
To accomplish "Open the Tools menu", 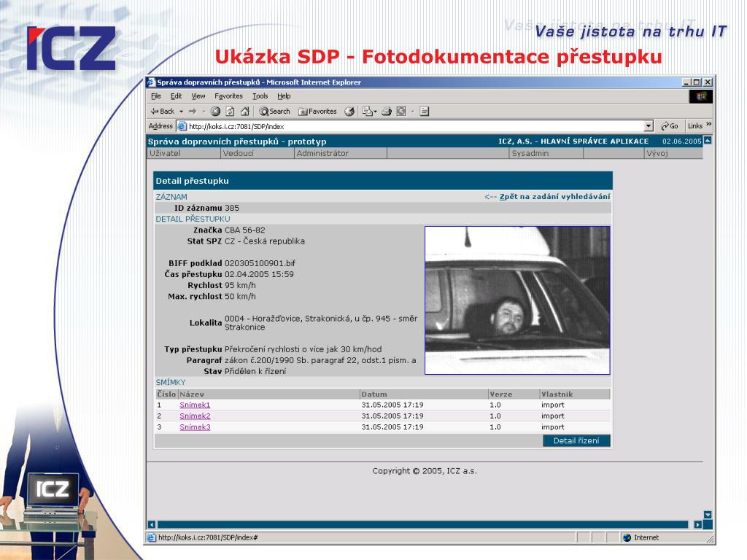I will pyautogui.click(x=260, y=96).
